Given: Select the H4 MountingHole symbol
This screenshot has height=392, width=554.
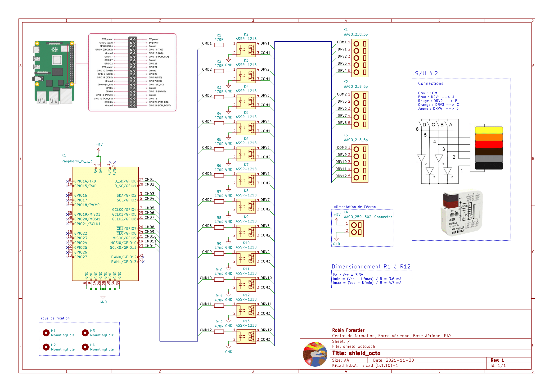Looking at the screenshot, I should pos(85,347).
